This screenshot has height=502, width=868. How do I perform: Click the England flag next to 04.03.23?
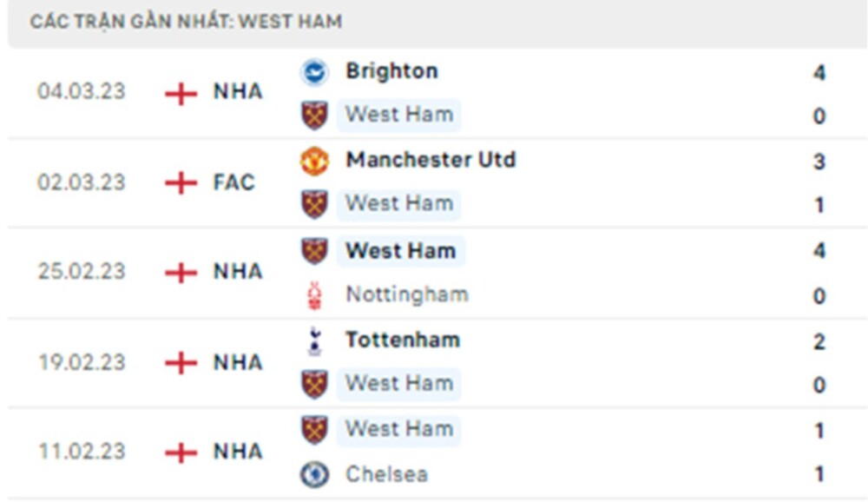point(182,94)
